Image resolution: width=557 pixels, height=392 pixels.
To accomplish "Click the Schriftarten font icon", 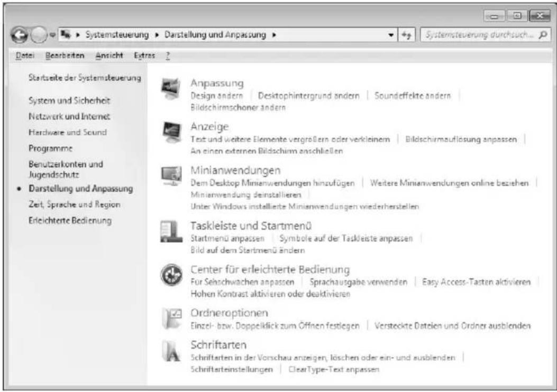I will coord(171,350).
